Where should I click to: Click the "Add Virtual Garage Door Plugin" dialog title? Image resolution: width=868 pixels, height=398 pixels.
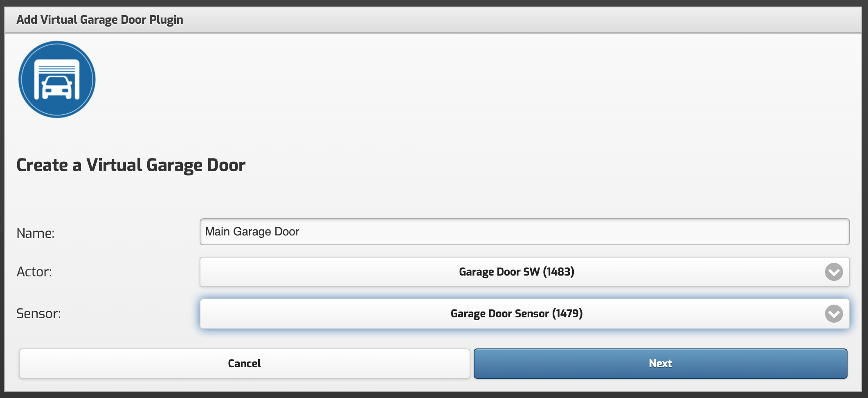pos(100,20)
